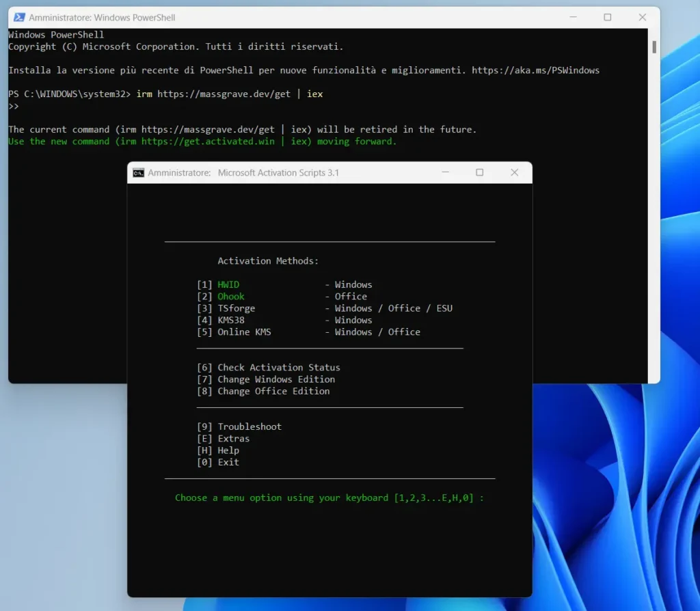Click the Exit menu line

[x=218, y=463]
